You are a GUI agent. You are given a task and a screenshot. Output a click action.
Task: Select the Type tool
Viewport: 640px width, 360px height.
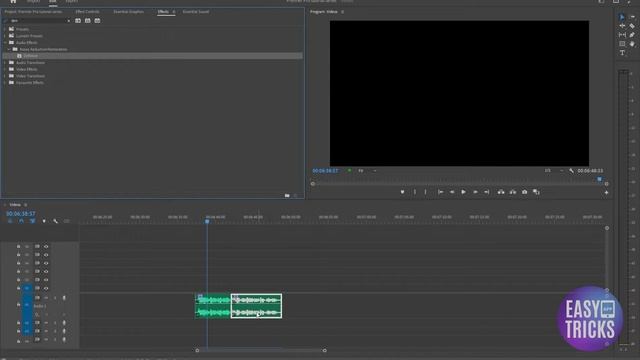622,53
